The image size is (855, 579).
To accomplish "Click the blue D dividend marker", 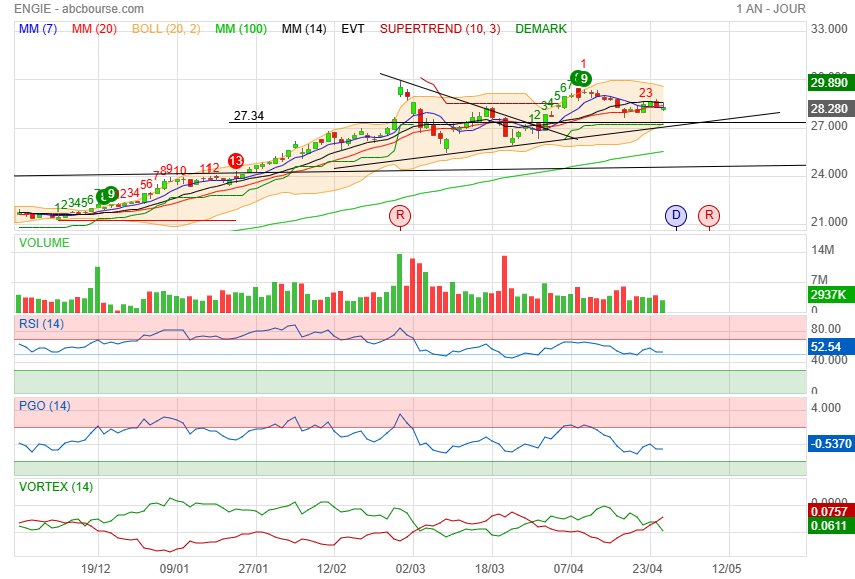I will [x=676, y=215].
